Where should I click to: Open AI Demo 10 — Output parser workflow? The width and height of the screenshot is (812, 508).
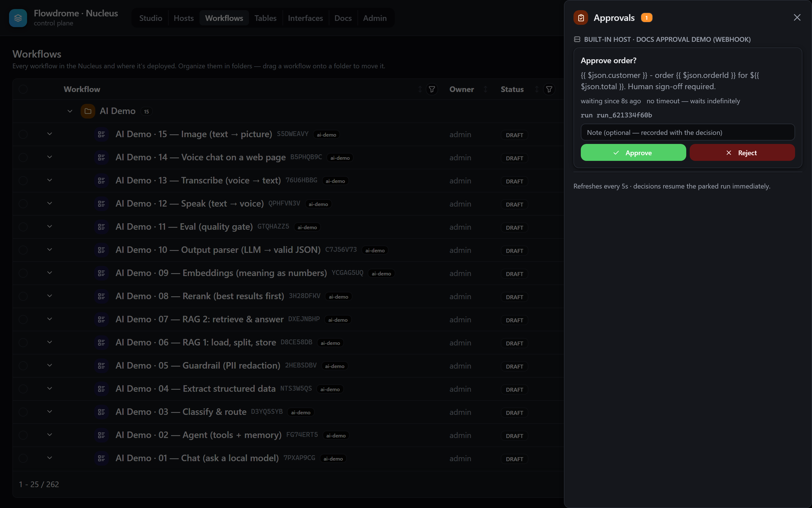point(218,250)
